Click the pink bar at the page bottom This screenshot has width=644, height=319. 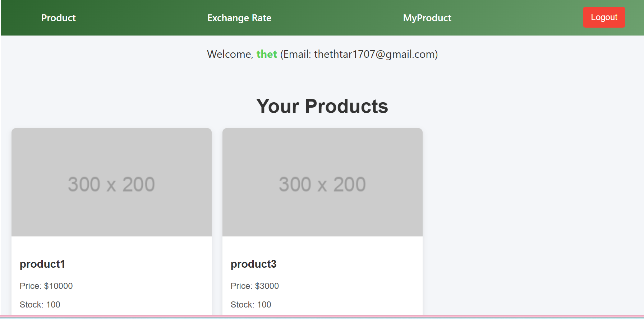pos(322,316)
